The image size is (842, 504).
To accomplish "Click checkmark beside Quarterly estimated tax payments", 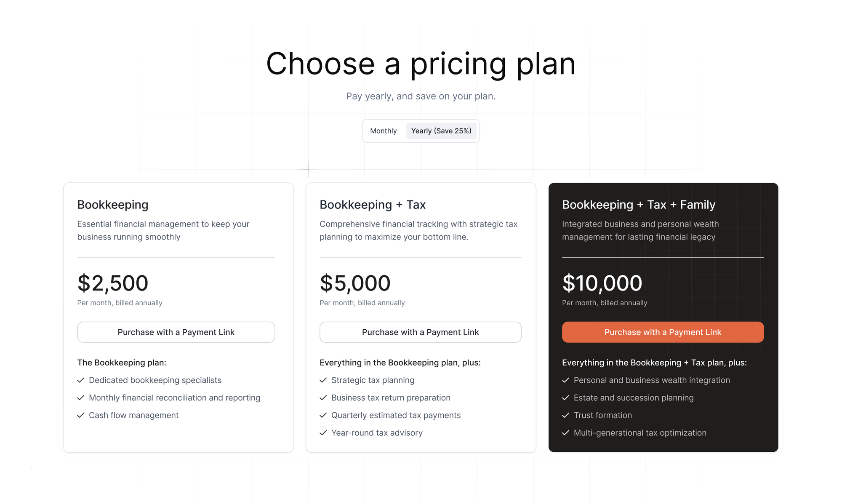I will 323,415.
